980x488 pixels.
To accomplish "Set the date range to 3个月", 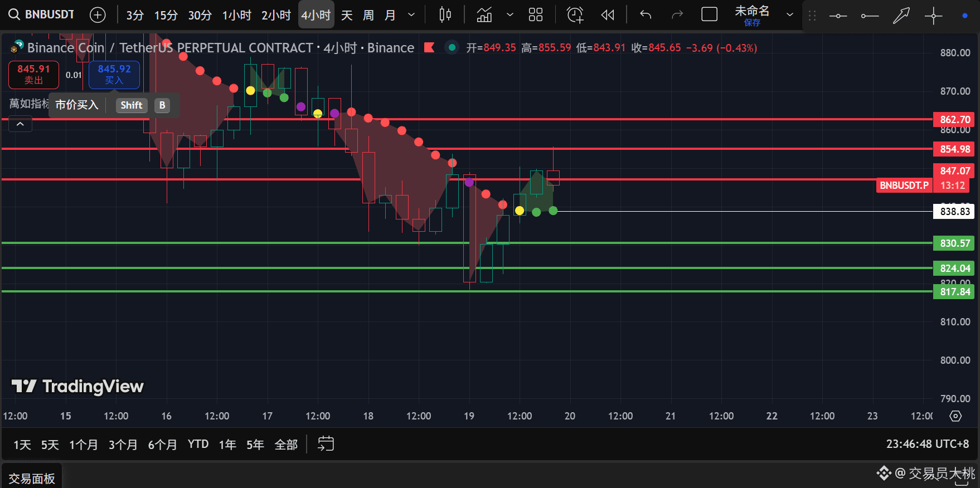I will (123, 445).
